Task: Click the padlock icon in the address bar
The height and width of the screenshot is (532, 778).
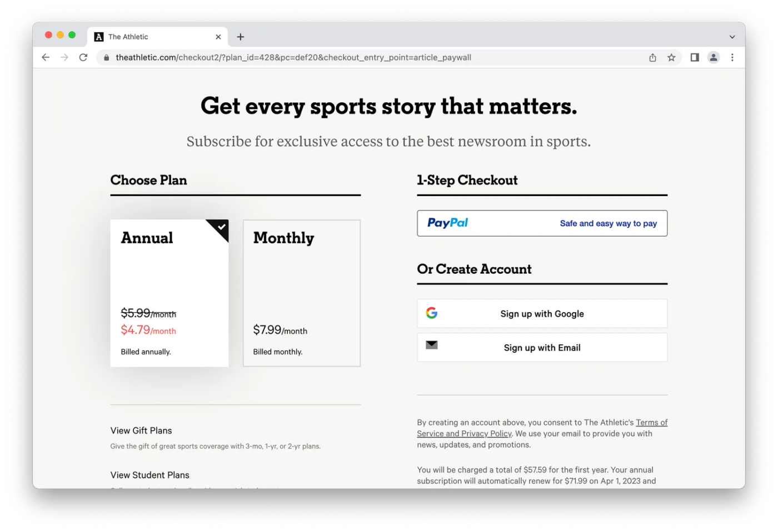Action: (106, 57)
